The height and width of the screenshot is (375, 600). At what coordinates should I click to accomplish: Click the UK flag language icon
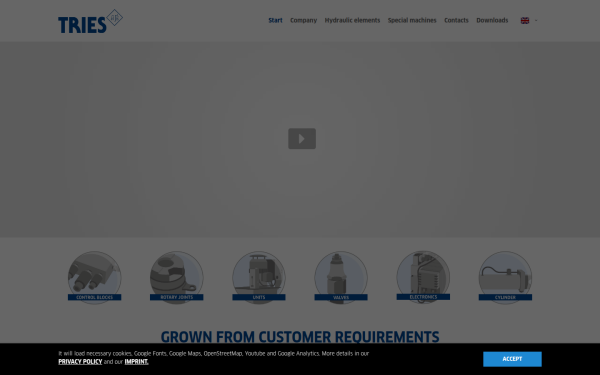coord(525,21)
